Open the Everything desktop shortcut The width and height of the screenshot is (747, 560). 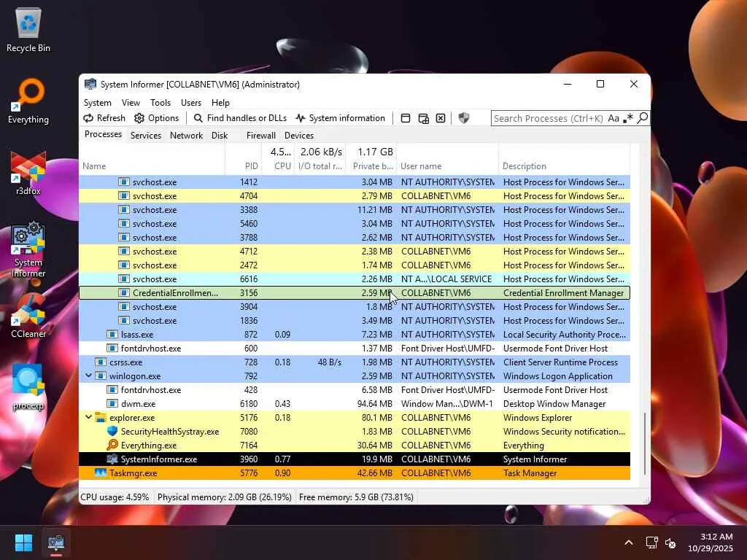28,101
